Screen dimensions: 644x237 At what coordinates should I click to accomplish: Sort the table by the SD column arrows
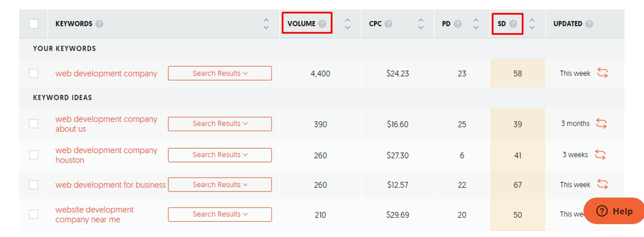pyautogui.click(x=532, y=24)
